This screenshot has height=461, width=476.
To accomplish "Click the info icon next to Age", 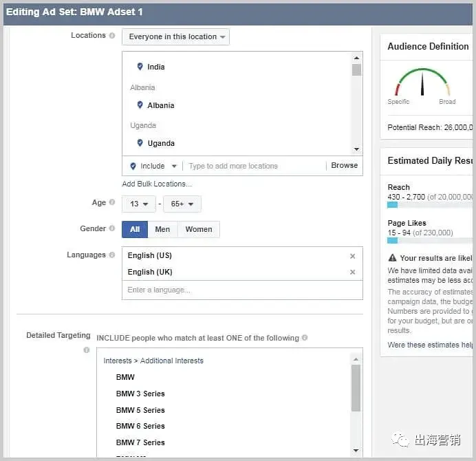I will point(112,202).
